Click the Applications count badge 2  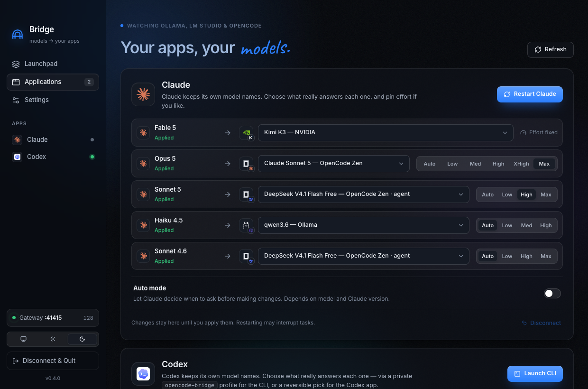click(x=89, y=82)
